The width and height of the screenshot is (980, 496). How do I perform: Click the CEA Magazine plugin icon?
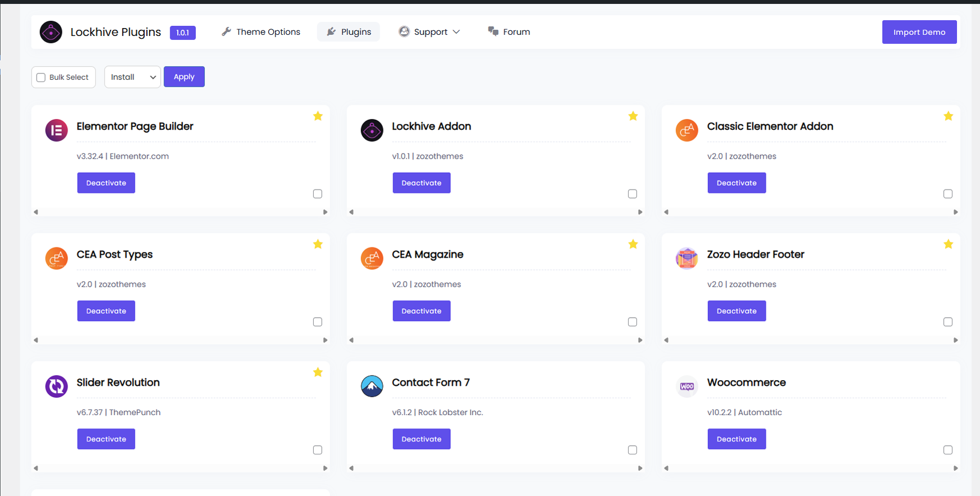pos(372,258)
